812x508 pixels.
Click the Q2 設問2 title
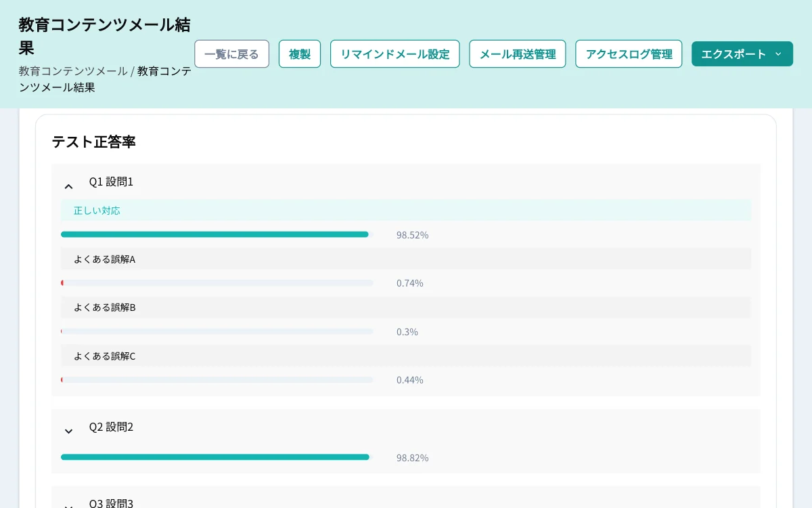click(x=111, y=427)
